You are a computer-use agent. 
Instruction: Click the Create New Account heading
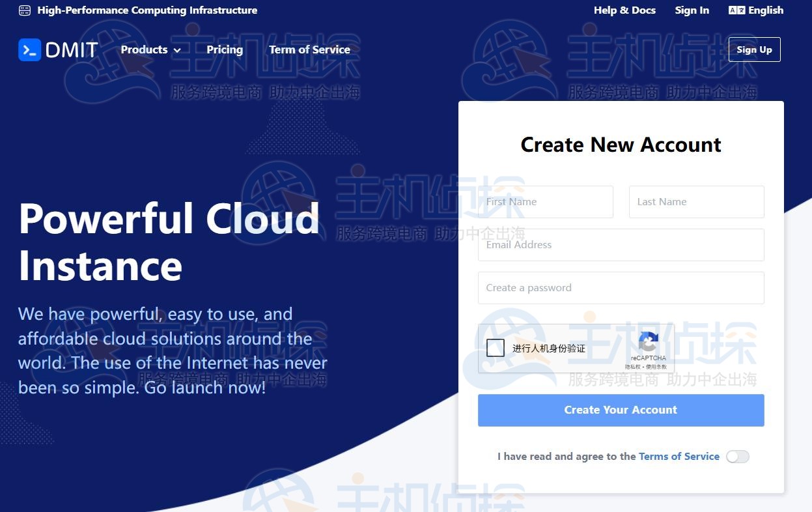[x=621, y=145]
